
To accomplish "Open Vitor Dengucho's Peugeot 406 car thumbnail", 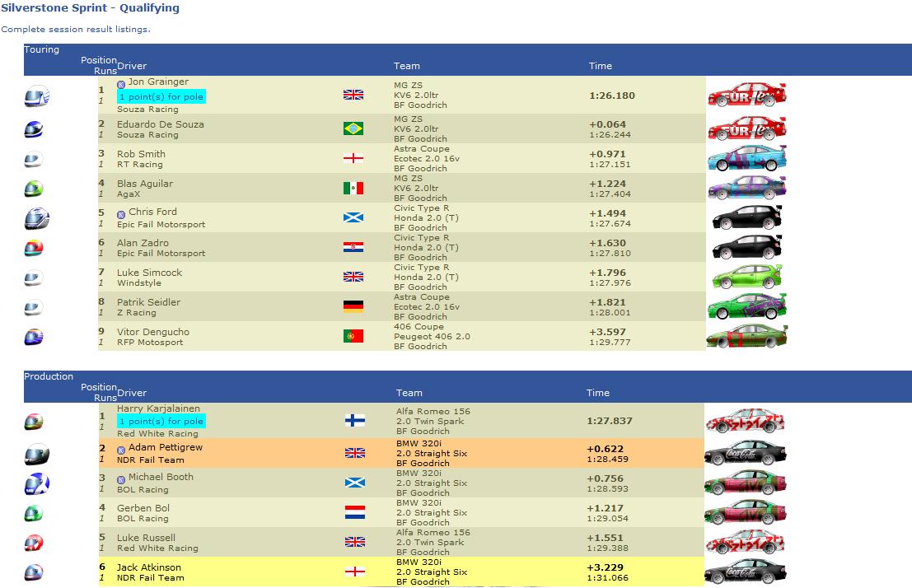I will (746, 336).
